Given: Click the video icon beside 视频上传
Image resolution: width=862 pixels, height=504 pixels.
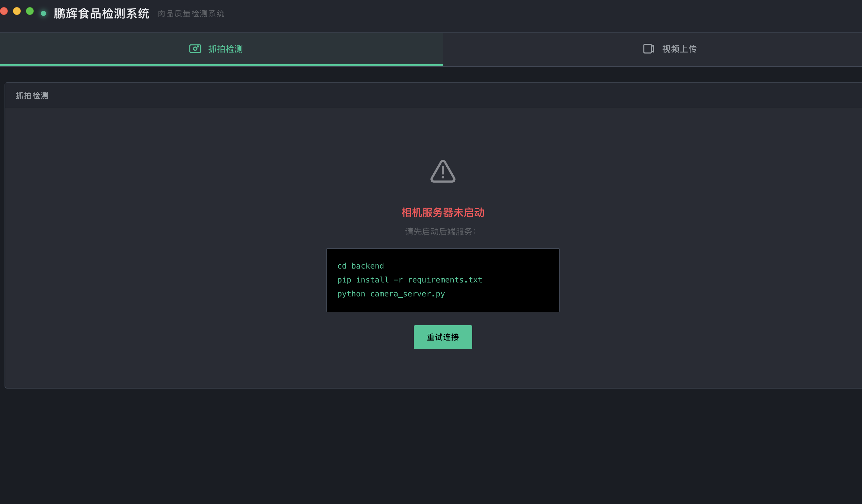Looking at the screenshot, I should [649, 49].
